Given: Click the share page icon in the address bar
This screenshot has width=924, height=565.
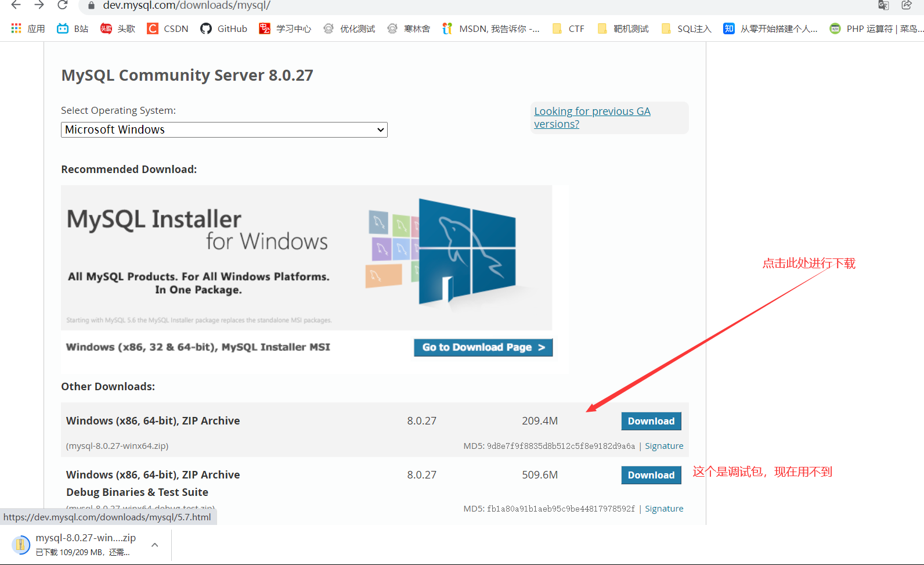Looking at the screenshot, I should click(907, 5).
